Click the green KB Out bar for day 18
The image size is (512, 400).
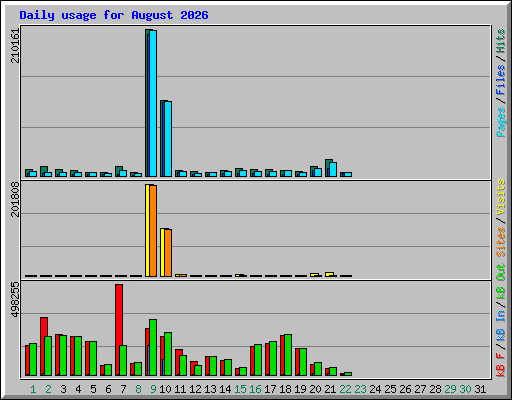[x=288, y=355]
